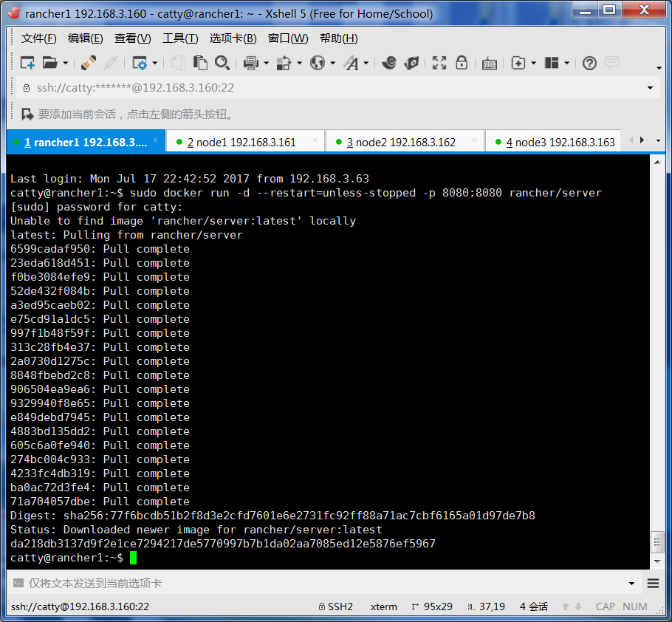Expand the layout dropdown arrow
The width and height of the screenshot is (672, 622).
tap(567, 64)
